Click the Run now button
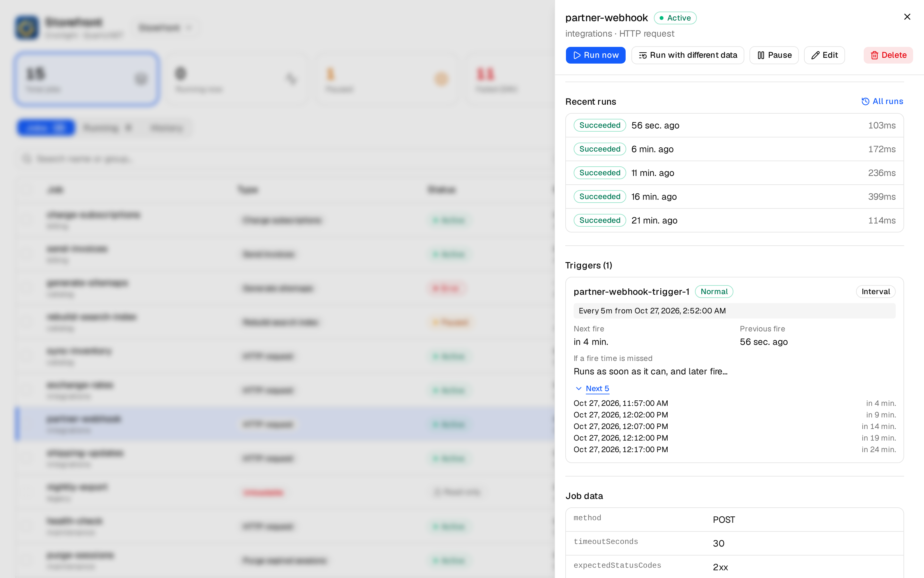Image resolution: width=924 pixels, height=578 pixels. 595,55
